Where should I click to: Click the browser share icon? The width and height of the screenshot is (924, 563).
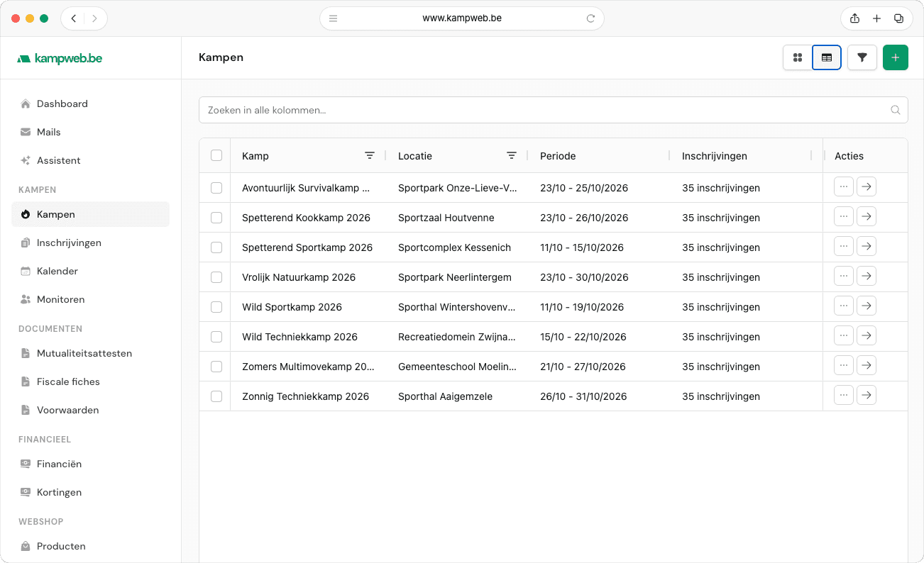click(854, 18)
